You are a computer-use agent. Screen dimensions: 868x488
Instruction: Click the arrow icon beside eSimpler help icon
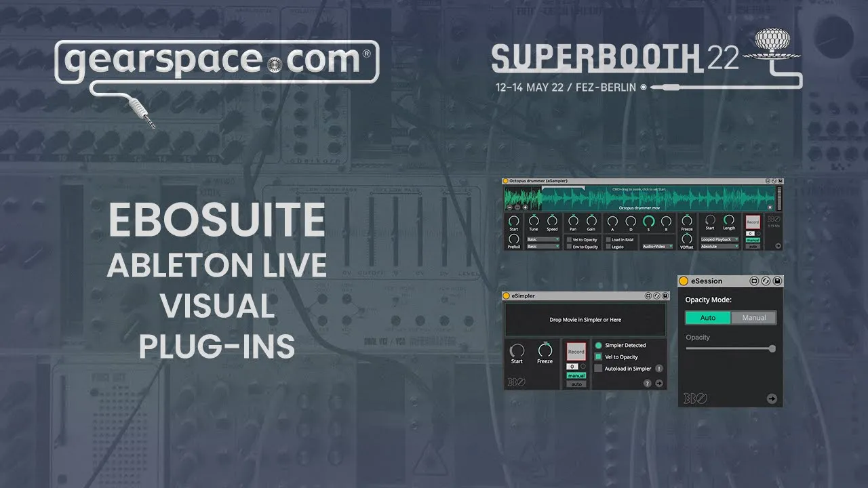pos(659,384)
